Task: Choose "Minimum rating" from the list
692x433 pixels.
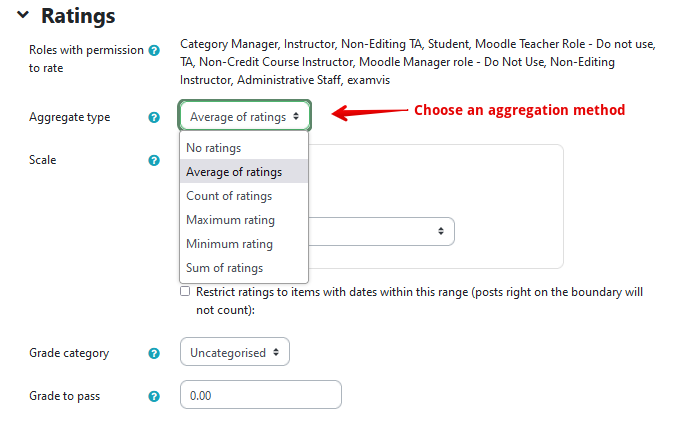Action: (x=229, y=244)
